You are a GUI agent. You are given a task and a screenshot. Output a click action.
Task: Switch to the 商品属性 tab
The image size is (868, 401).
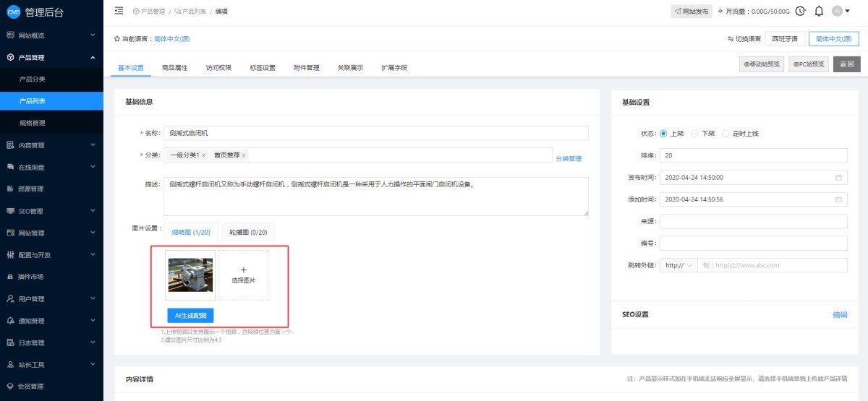click(174, 68)
